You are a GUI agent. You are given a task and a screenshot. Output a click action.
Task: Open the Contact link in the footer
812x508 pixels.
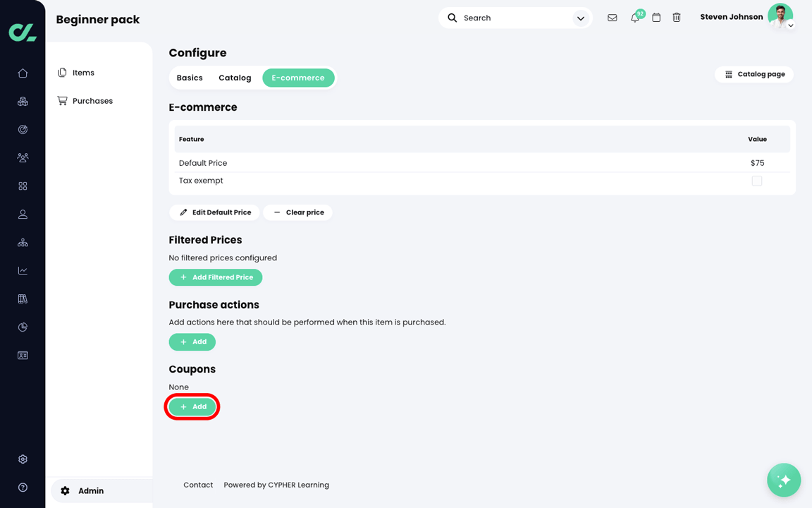(198, 485)
